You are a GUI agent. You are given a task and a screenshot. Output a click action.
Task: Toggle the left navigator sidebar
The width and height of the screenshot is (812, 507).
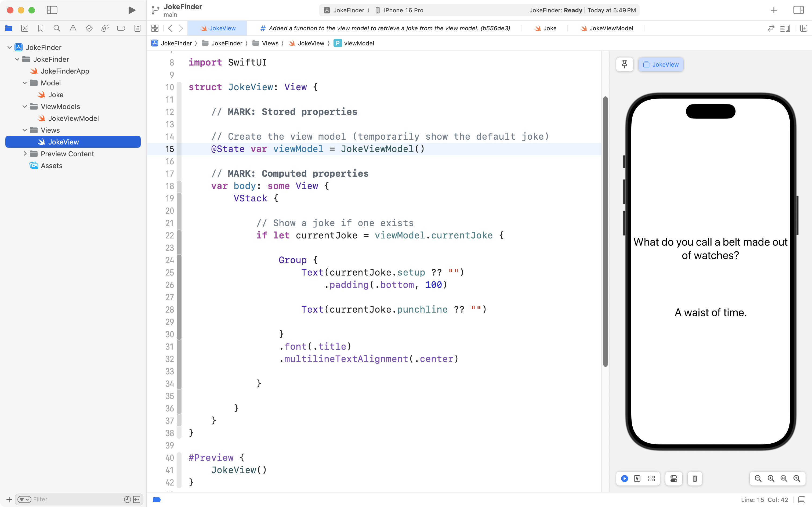pyautogui.click(x=52, y=10)
